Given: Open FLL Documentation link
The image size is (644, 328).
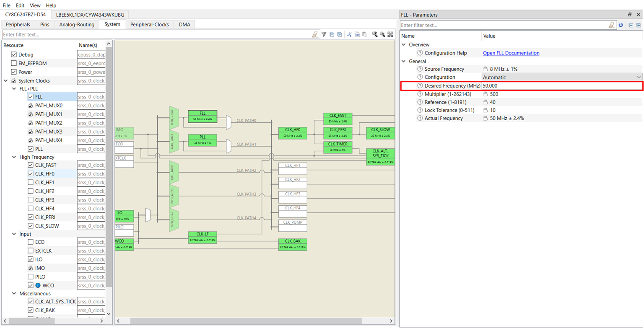Looking at the screenshot, I should click(x=511, y=53).
